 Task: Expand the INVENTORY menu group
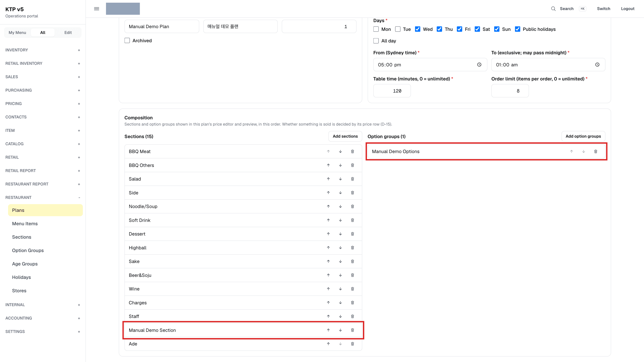point(43,50)
